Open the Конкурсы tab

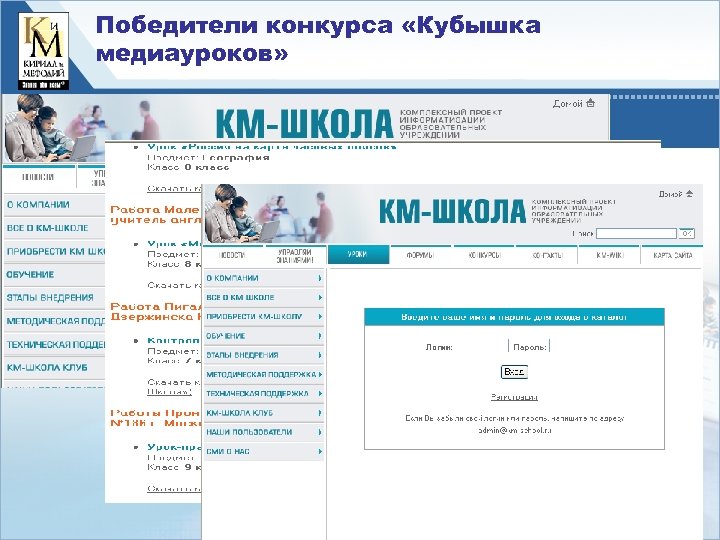point(484,255)
